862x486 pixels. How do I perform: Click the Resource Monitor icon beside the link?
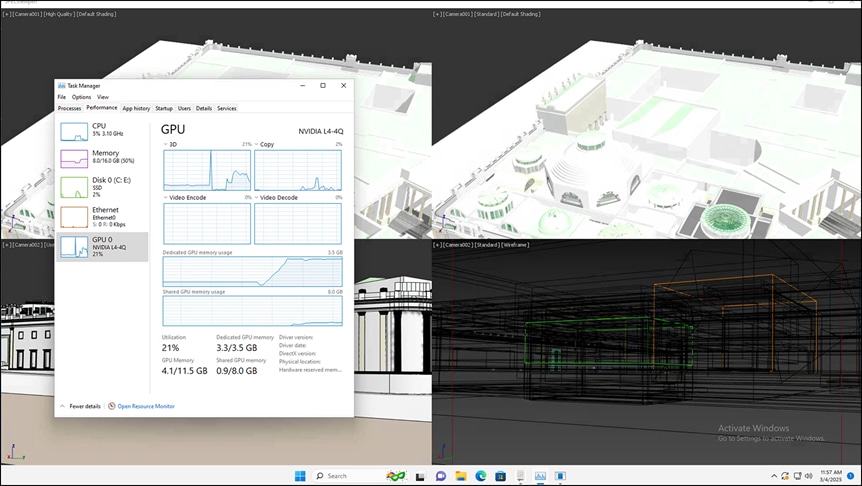tap(112, 406)
